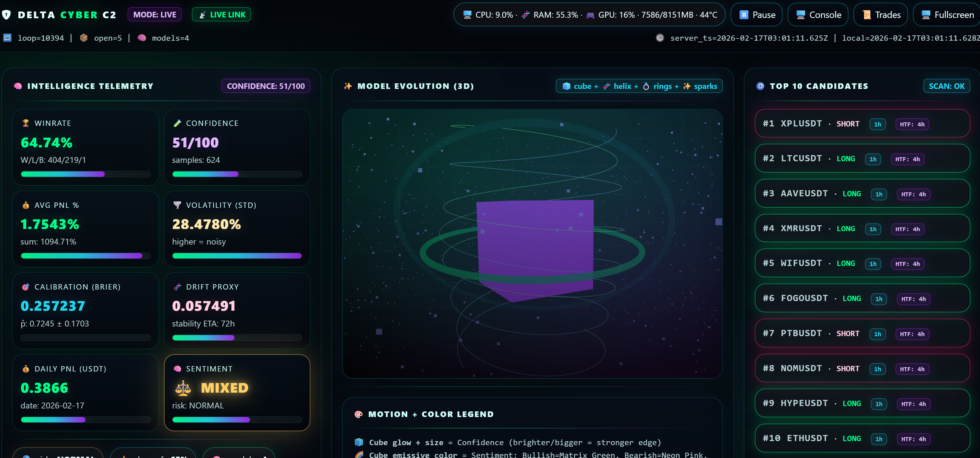Open the Trades view

click(880, 15)
